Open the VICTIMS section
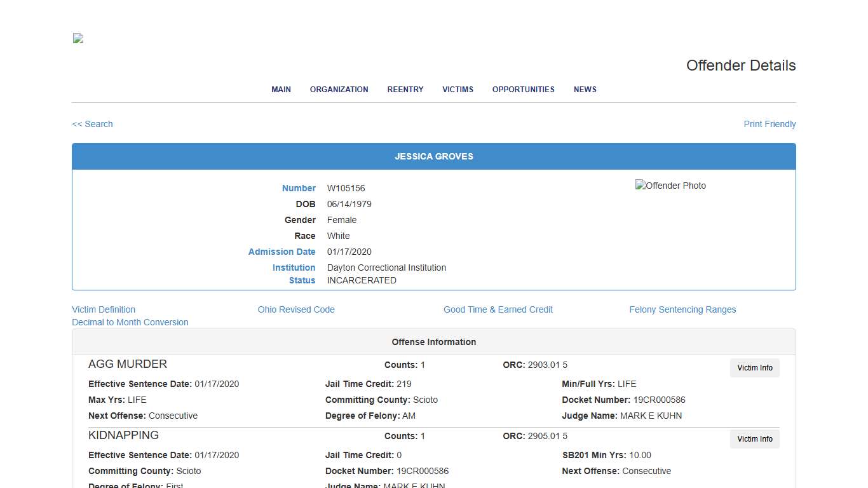868x488 pixels. [x=458, y=90]
